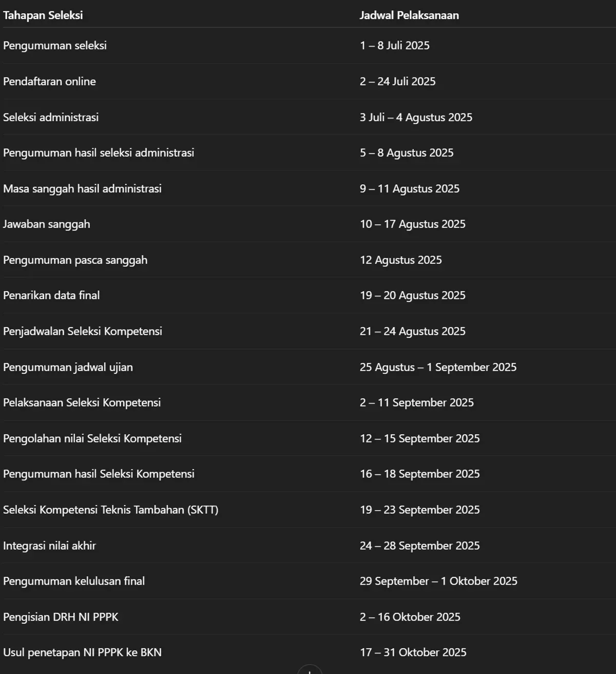Viewport: 616px width, 674px height.
Task: Click Seleksi Kompetensi Teknis Tambahan (SKTT)
Action: tap(111, 510)
